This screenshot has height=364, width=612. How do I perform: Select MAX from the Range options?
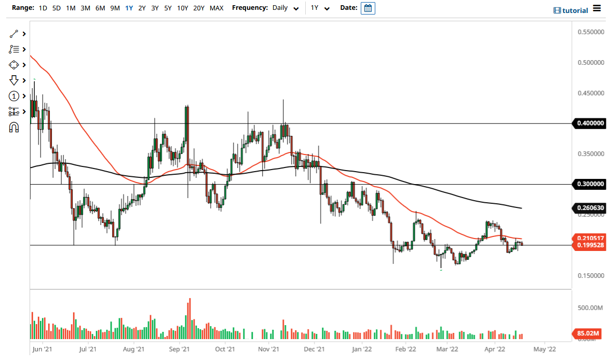216,8
